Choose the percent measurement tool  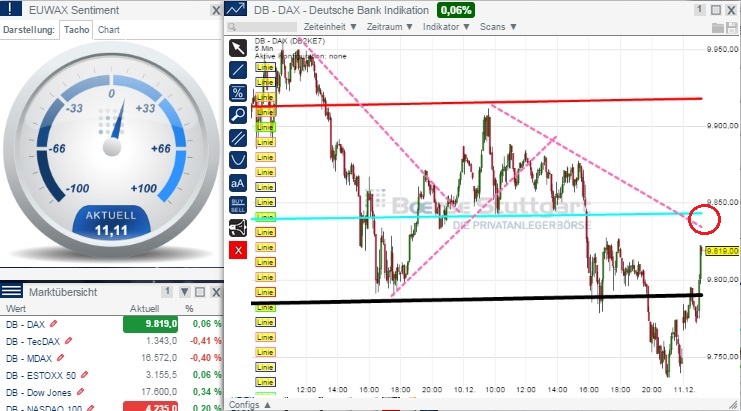[238, 93]
